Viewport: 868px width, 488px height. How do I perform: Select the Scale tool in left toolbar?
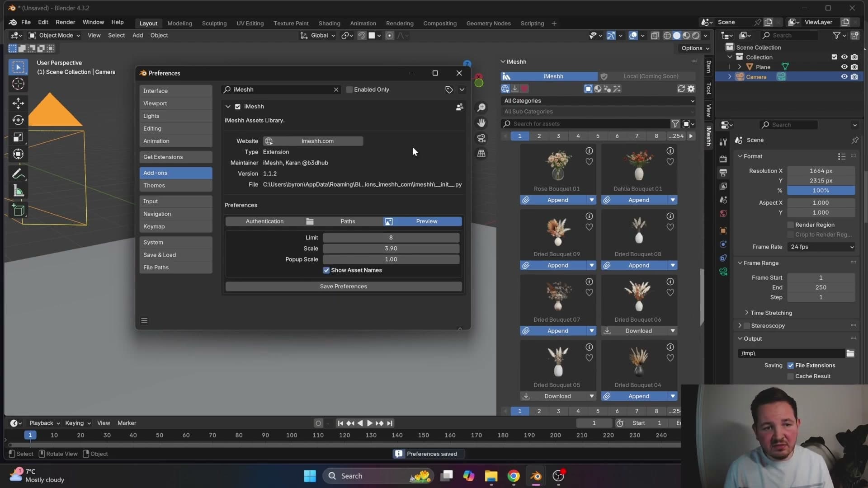point(18,137)
